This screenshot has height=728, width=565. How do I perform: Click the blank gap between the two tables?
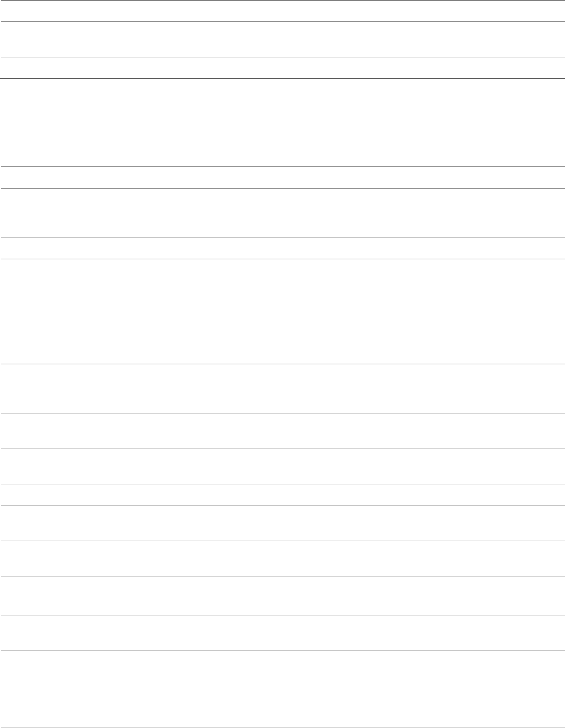point(282,122)
